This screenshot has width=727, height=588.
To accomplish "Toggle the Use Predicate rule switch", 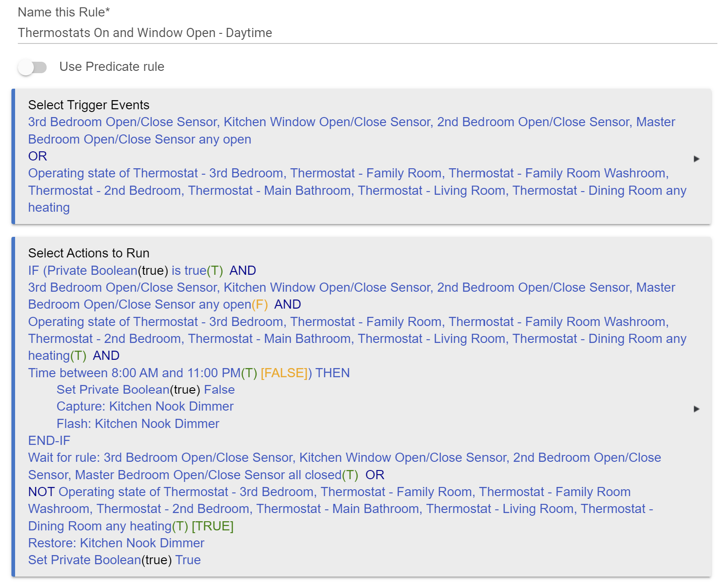I will pos(32,68).
